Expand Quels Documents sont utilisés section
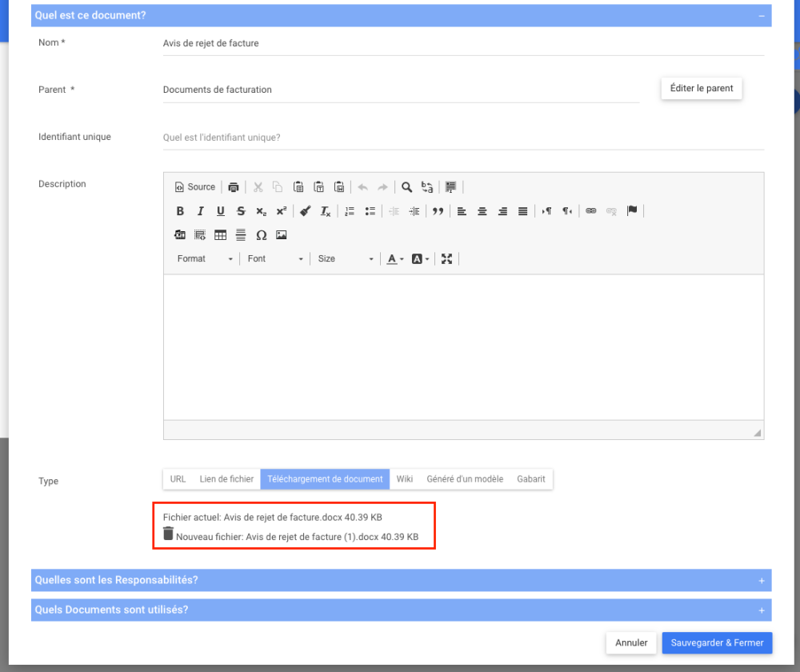 tap(401, 610)
